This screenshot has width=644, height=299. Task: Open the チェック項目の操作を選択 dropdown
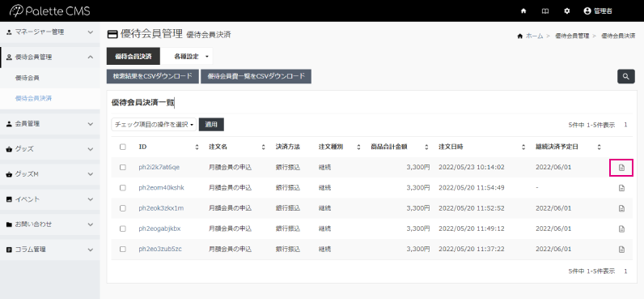click(154, 125)
